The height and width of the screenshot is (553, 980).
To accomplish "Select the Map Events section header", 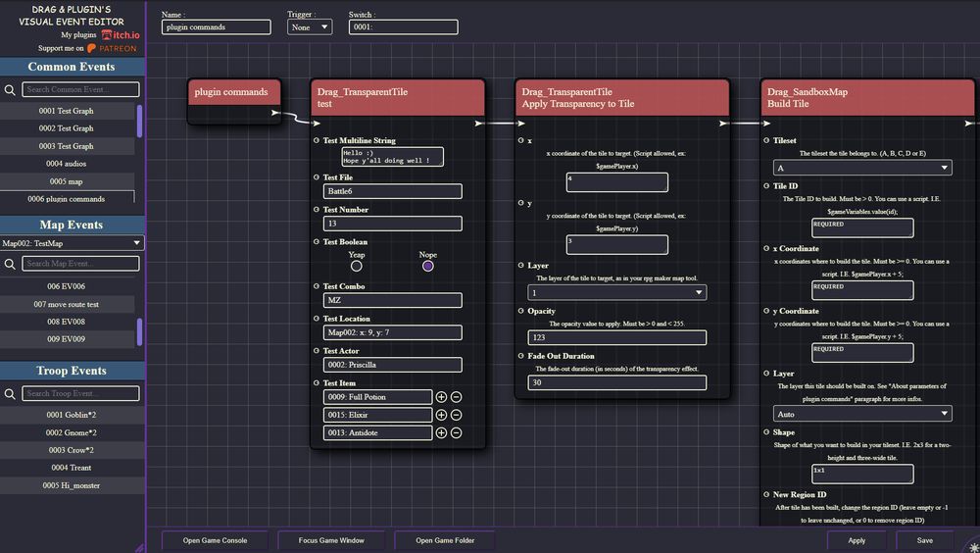I will (x=72, y=226).
